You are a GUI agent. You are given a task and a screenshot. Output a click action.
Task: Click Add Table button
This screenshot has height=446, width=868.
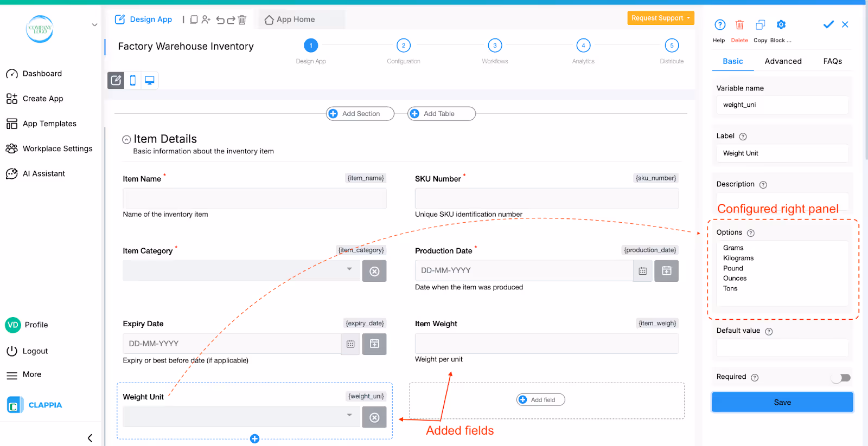[x=442, y=114]
